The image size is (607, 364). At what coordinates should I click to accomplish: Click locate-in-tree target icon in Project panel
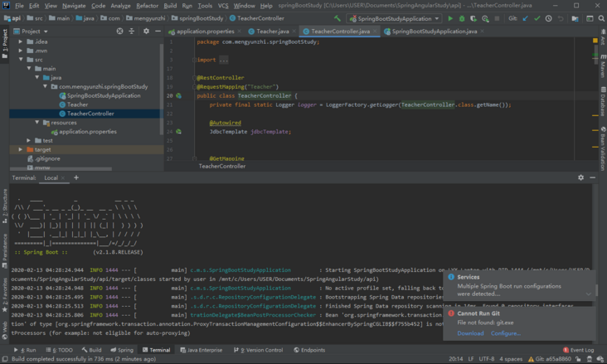tap(119, 32)
